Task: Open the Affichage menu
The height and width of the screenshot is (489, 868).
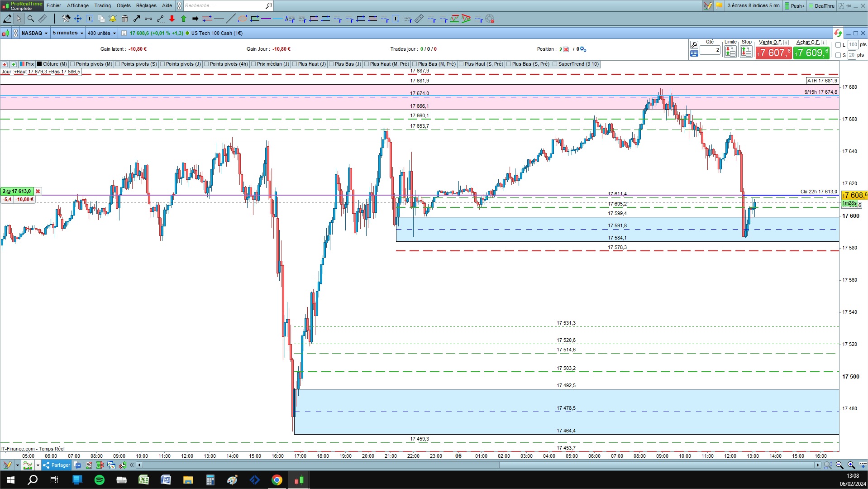Action: pyautogui.click(x=78, y=6)
